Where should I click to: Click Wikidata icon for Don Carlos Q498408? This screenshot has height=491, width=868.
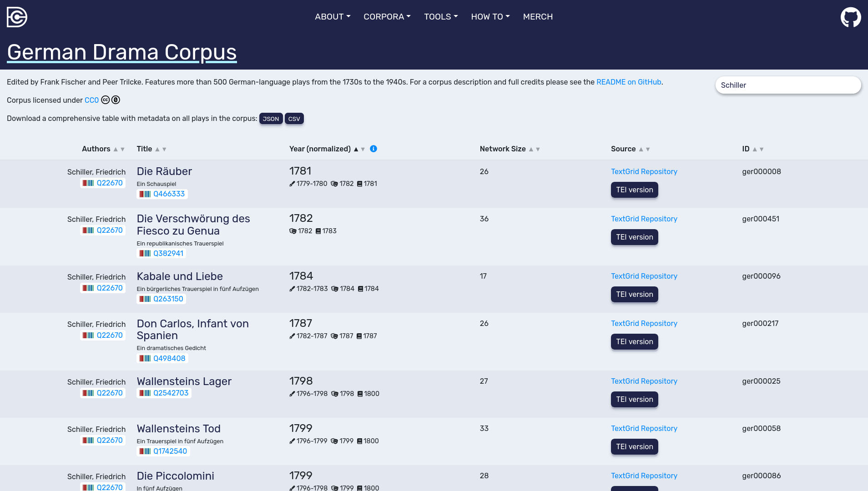(145, 359)
